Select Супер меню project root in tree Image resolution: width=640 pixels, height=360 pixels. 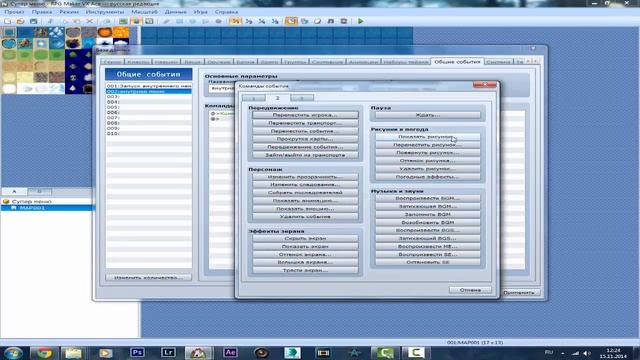31,201
